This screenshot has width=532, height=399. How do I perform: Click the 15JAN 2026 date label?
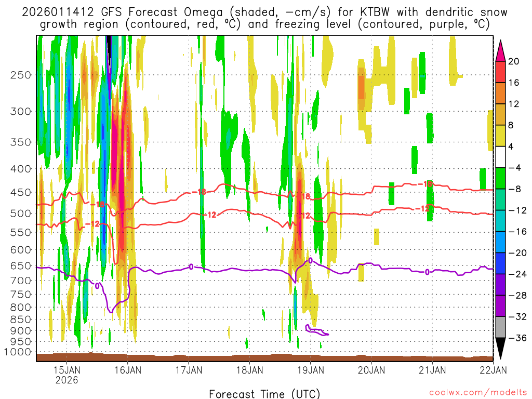click(x=67, y=374)
